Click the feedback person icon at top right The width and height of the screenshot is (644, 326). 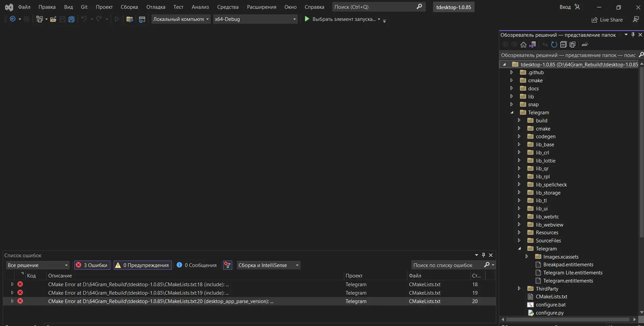pyautogui.click(x=636, y=19)
